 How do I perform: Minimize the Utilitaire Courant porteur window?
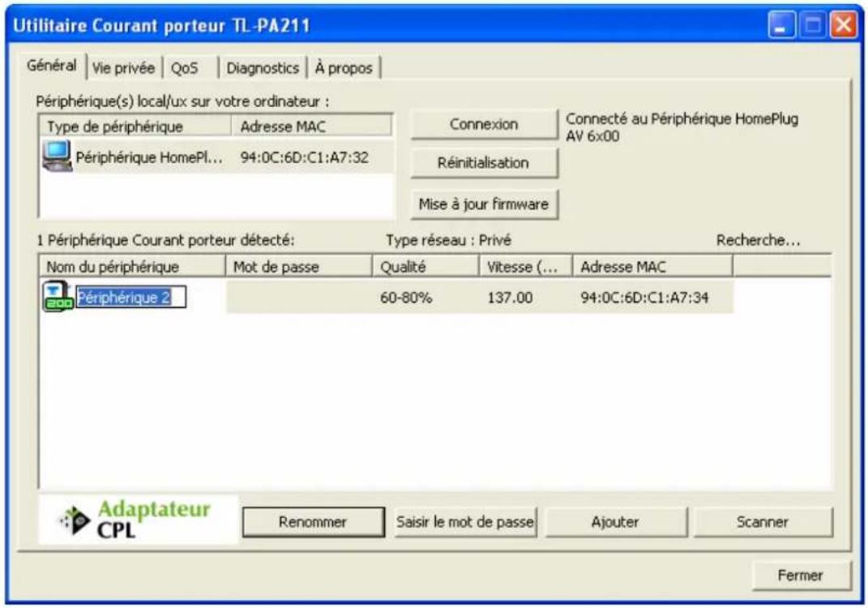click(x=781, y=25)
